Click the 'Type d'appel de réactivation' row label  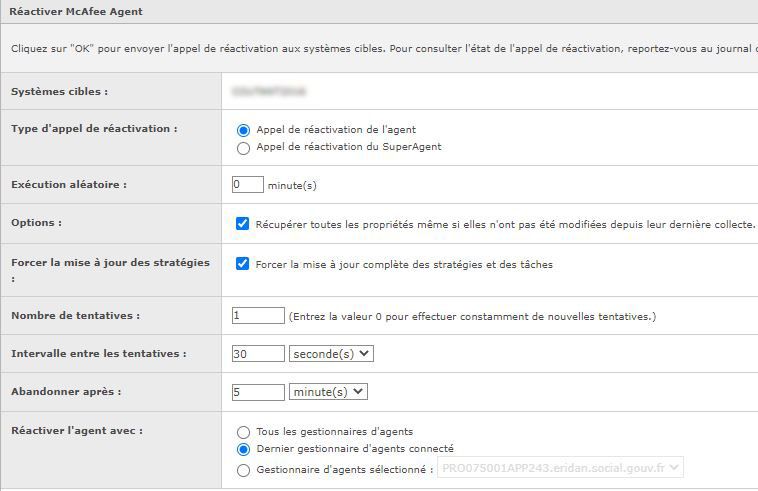coord(94,129)
